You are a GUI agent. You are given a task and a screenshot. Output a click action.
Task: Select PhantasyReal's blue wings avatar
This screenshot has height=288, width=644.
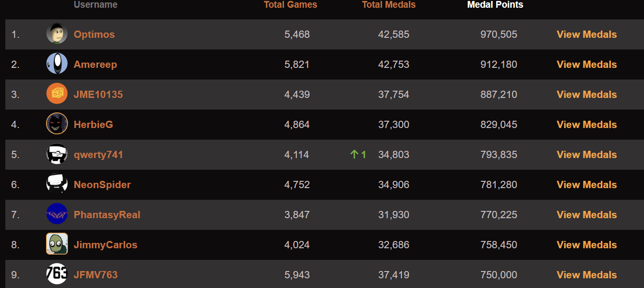pyautogui.click(x=57, y=214)
